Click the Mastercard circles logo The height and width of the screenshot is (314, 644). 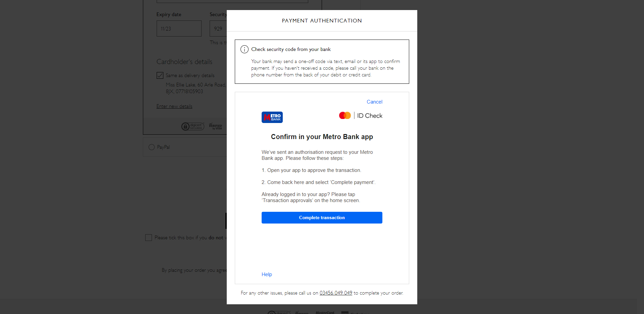[x=345, y=116]
